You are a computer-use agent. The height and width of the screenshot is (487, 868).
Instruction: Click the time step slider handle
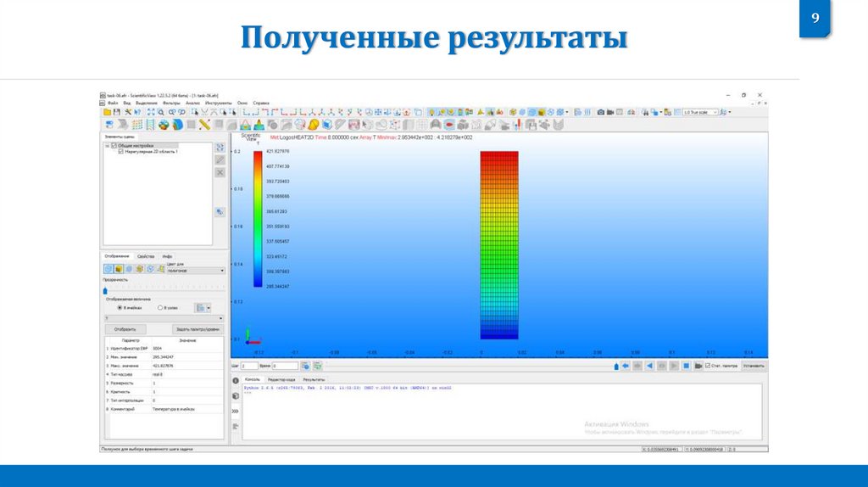pos(616,367)
